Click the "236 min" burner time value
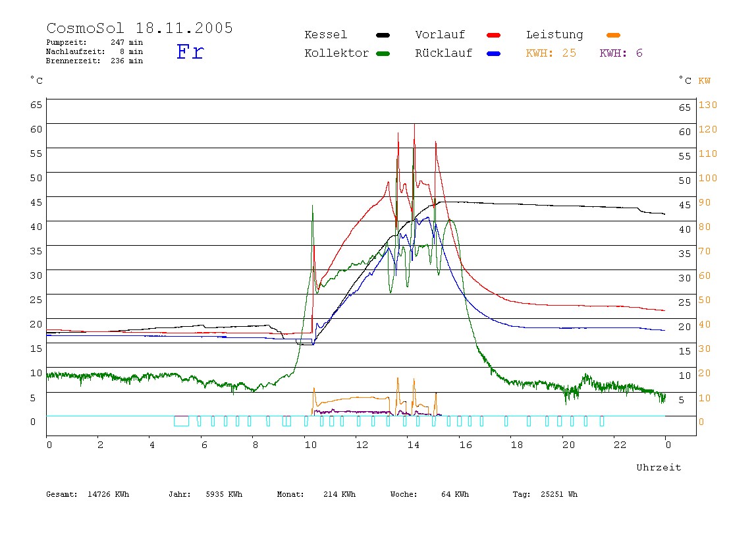Image resolution: width=756 pixels, height=535 pixels. pyautogui.click(x=127, y=61)
